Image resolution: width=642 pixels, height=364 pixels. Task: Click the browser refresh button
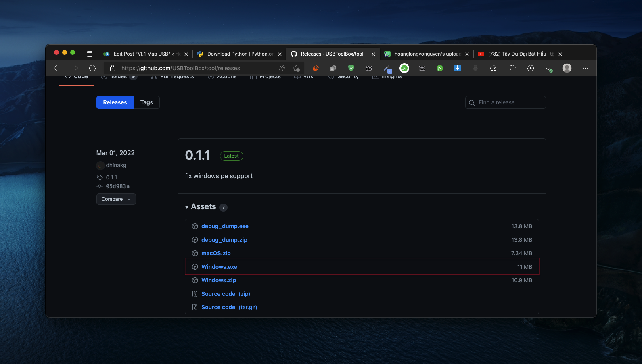[x=92, y=68]
